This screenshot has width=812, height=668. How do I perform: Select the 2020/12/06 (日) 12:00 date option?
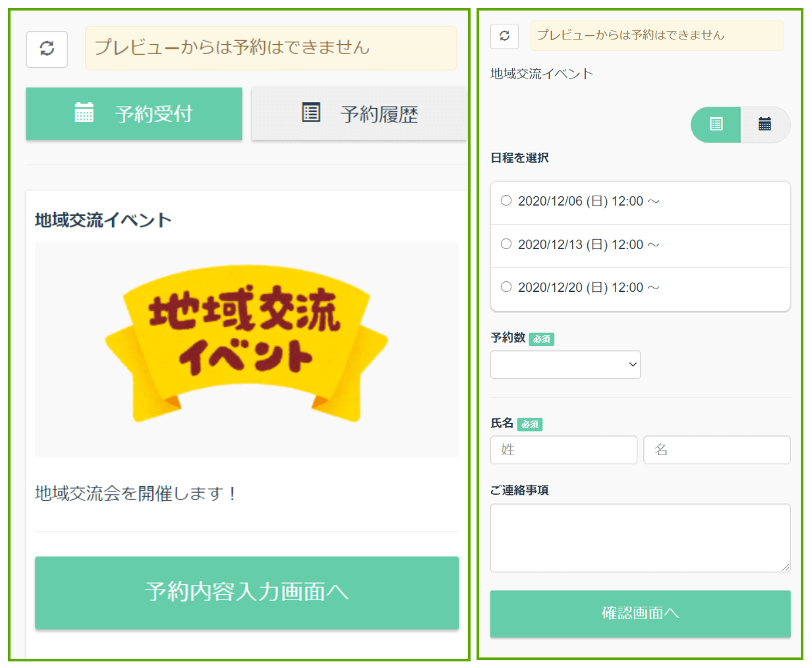click(x=506, y=201)
